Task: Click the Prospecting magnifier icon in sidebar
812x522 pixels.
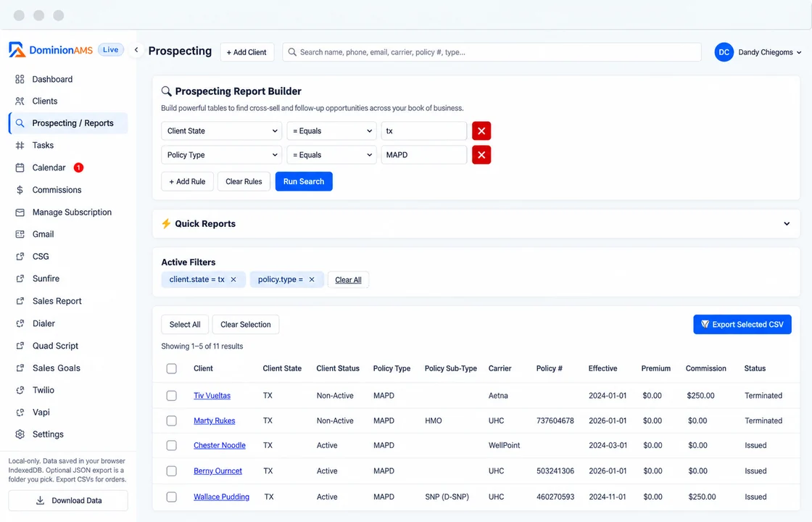Action: [20, 123]
